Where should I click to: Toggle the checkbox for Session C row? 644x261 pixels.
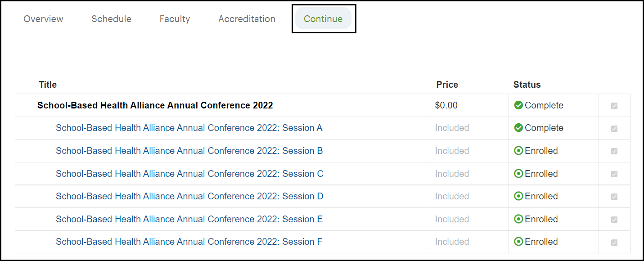click(x=614, y=174)
